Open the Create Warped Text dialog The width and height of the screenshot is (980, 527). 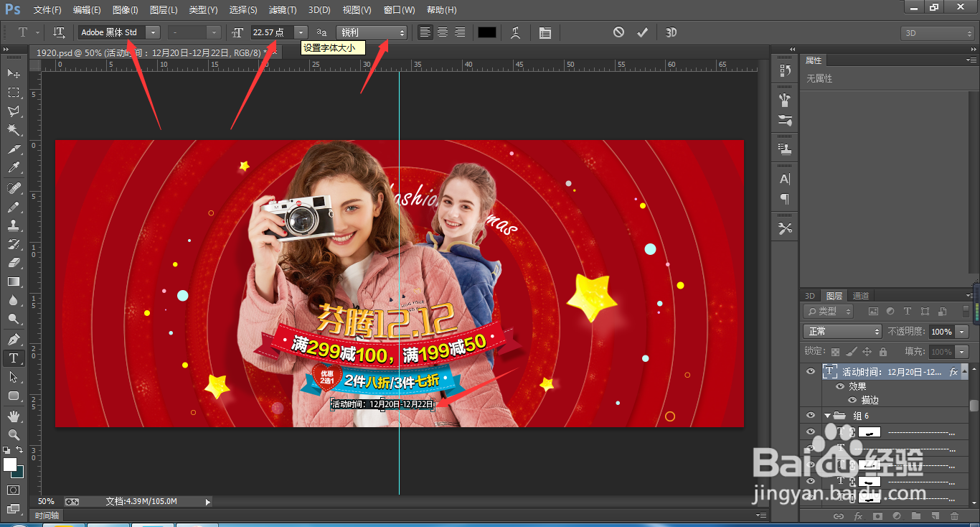[x=515, y=32]
